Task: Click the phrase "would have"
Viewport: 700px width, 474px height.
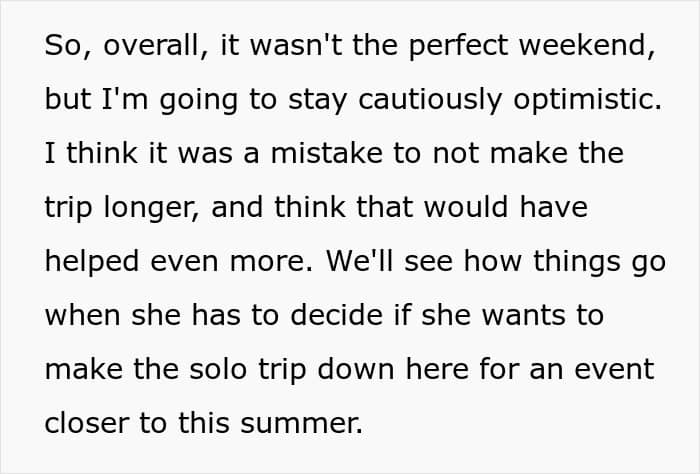Action: point(505,207)
